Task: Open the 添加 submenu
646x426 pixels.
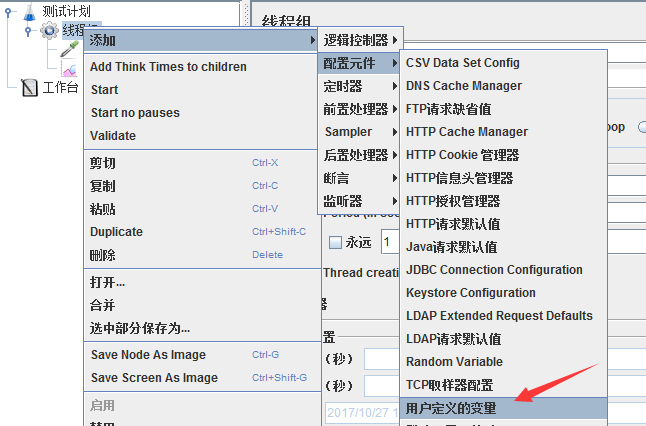Action: point(201,40)
